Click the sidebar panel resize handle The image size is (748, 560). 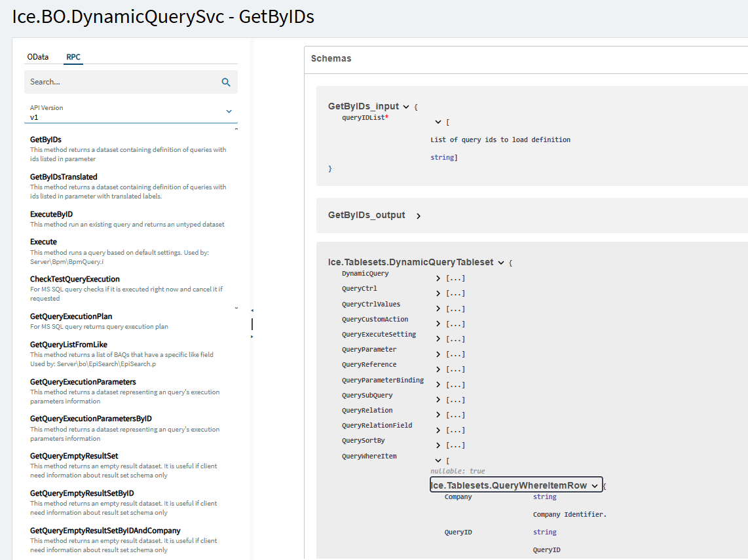click(x=252, y=324)
